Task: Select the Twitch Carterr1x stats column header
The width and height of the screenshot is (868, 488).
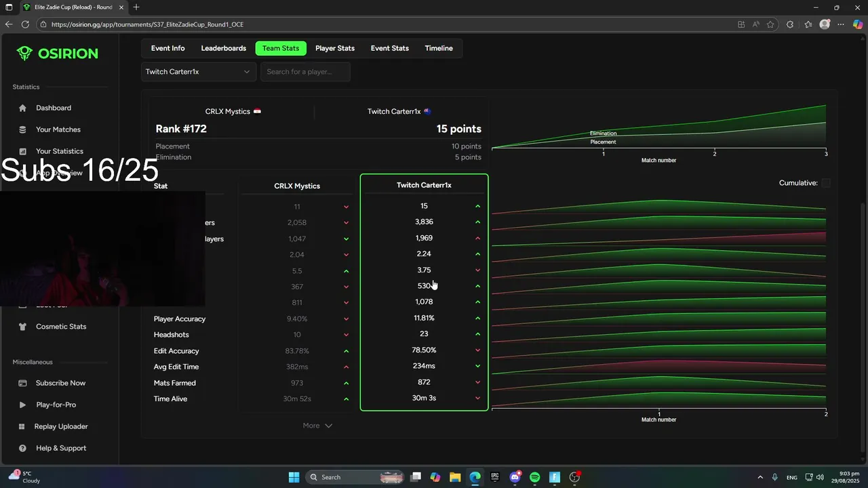Action: 424,185
